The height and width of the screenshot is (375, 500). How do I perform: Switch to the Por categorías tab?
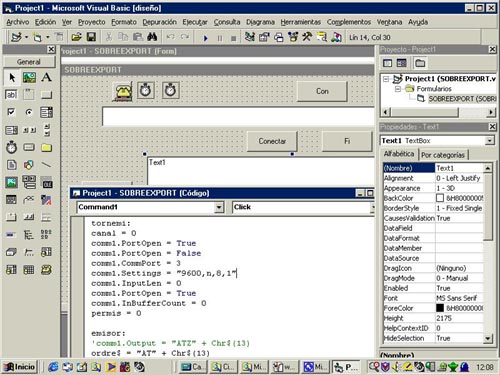(x=443, y=155)
